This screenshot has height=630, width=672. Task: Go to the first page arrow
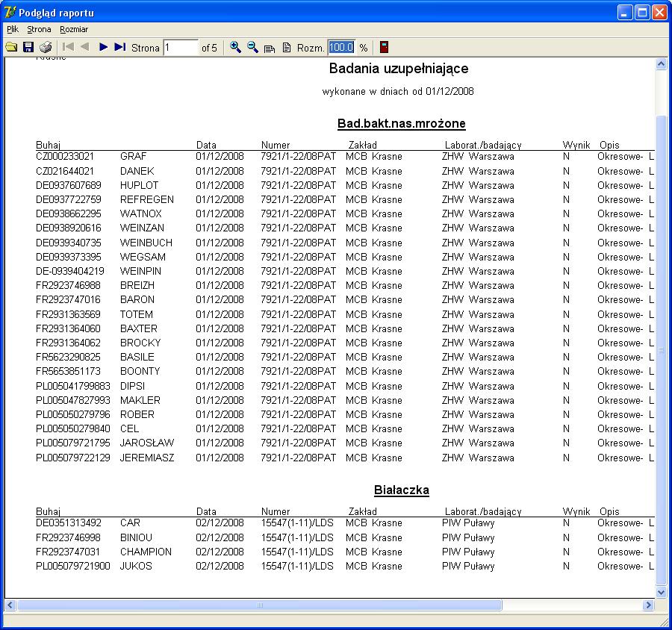coord(68,47)
